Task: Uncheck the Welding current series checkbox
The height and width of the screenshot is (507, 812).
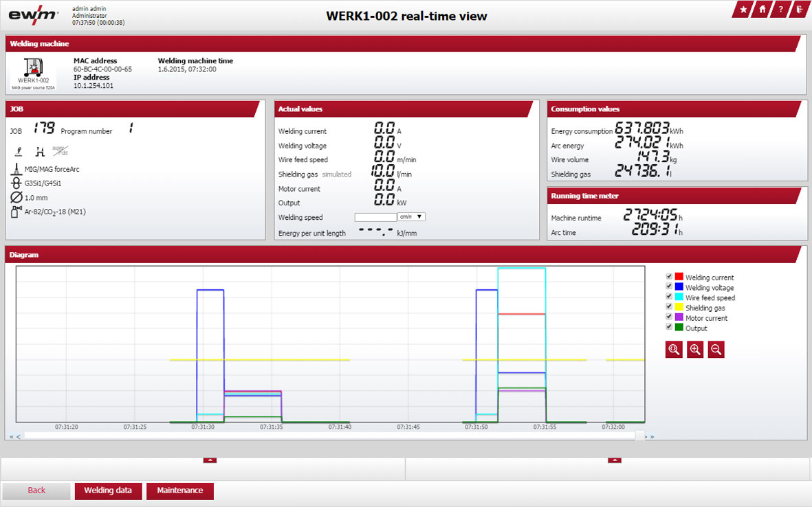Action: [669, 277]
